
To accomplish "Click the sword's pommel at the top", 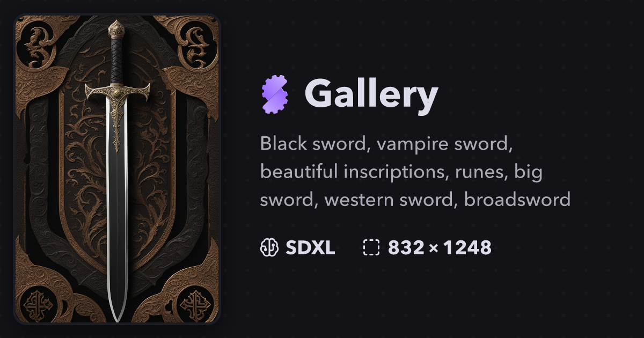I will tap(116, 30).
